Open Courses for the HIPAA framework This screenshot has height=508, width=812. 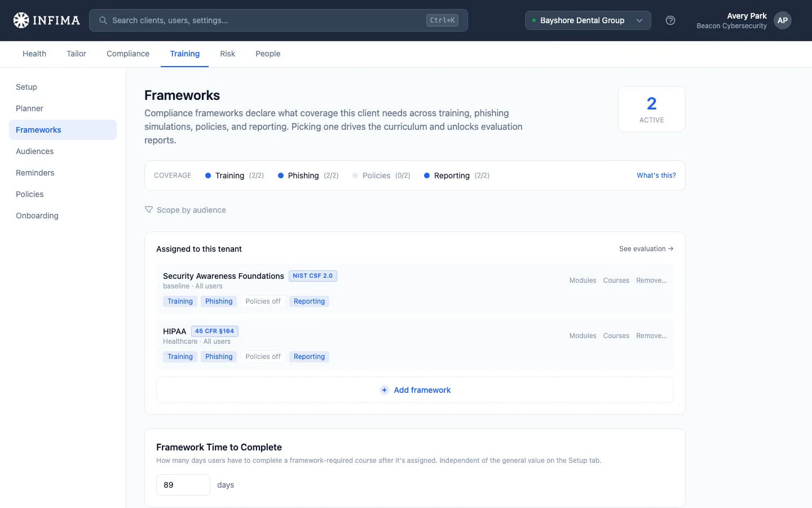(x=616, y=336)
